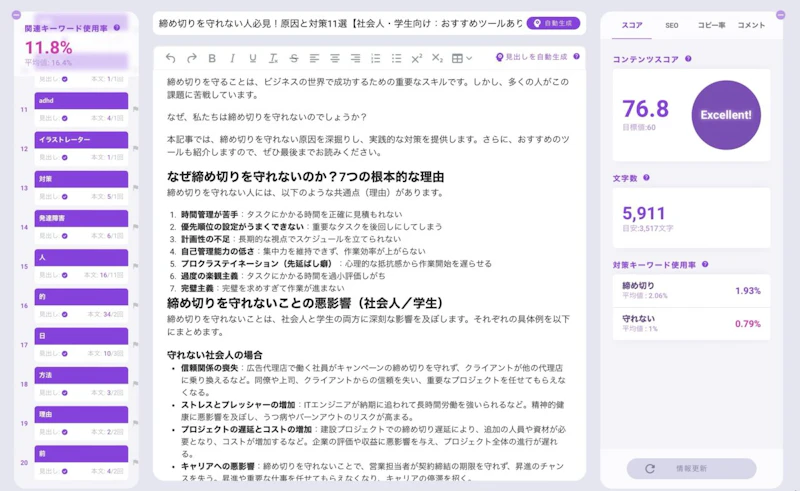800x491 pixels.
Task: Insert a bulleted list
Action: [396, 59]
